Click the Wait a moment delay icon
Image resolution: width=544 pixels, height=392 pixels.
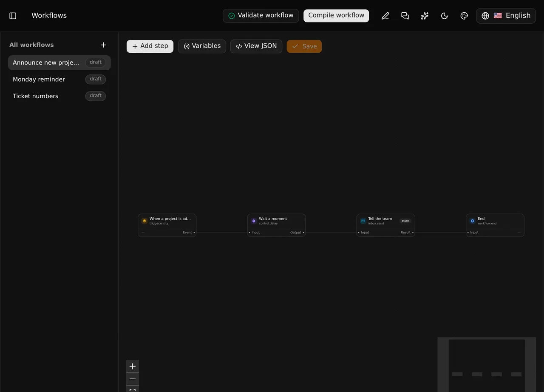click(x=254, y=221)
